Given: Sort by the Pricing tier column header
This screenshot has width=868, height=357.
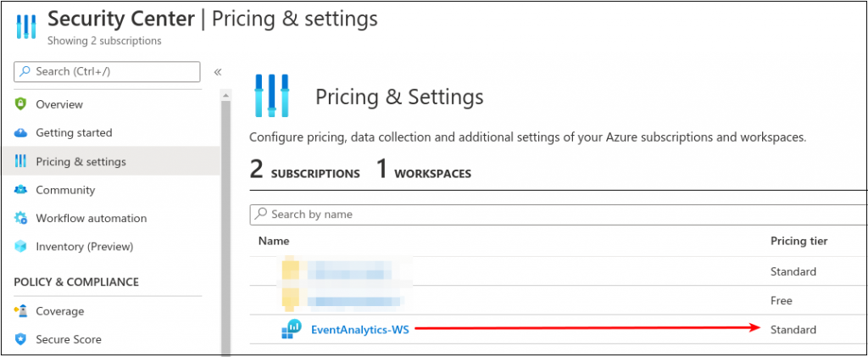Looking at the screenshot, I should click(x=798, y=241).
